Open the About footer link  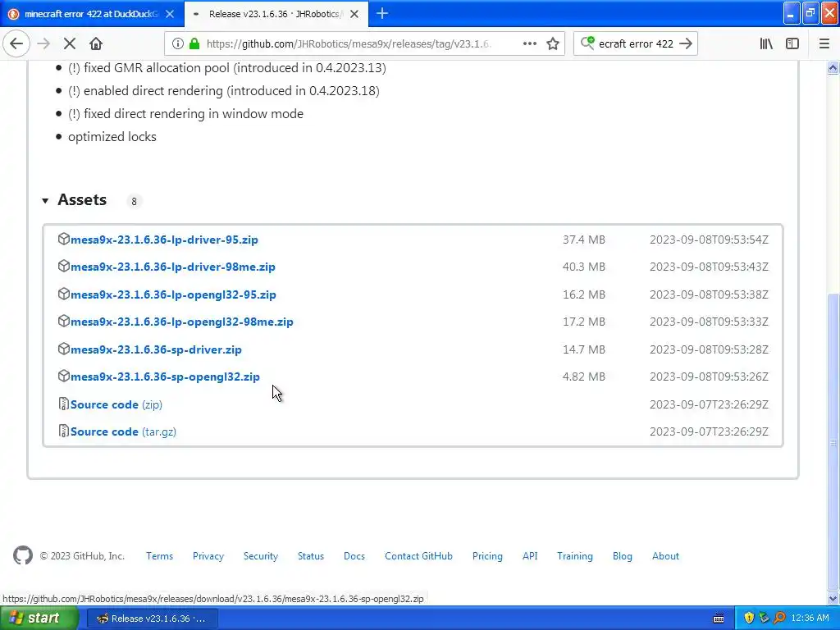665,556
